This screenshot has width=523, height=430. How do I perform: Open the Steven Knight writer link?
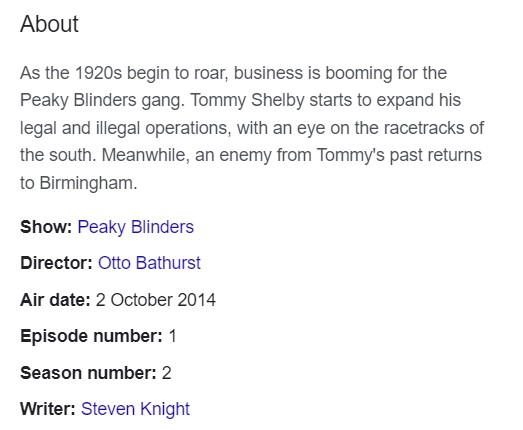tap(135, 409)
